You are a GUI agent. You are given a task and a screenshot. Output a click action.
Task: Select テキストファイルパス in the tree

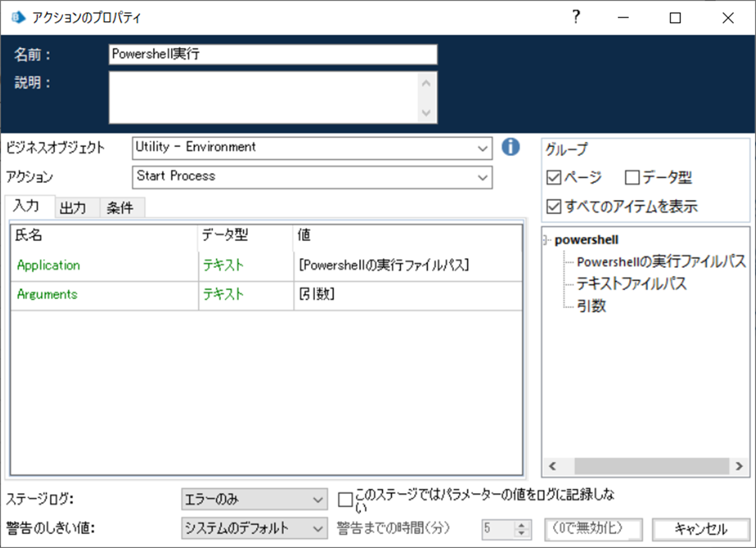631,284
